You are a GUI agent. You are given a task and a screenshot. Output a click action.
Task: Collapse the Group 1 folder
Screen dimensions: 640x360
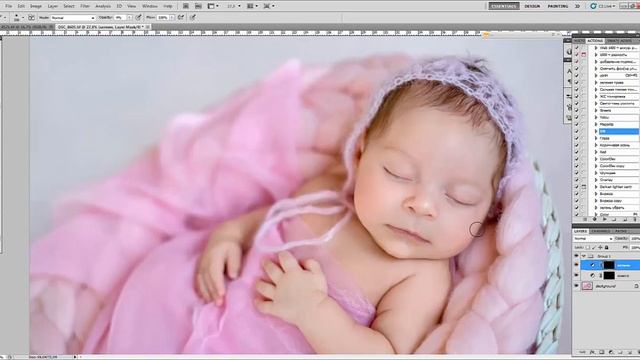click(x=584, y=256)
